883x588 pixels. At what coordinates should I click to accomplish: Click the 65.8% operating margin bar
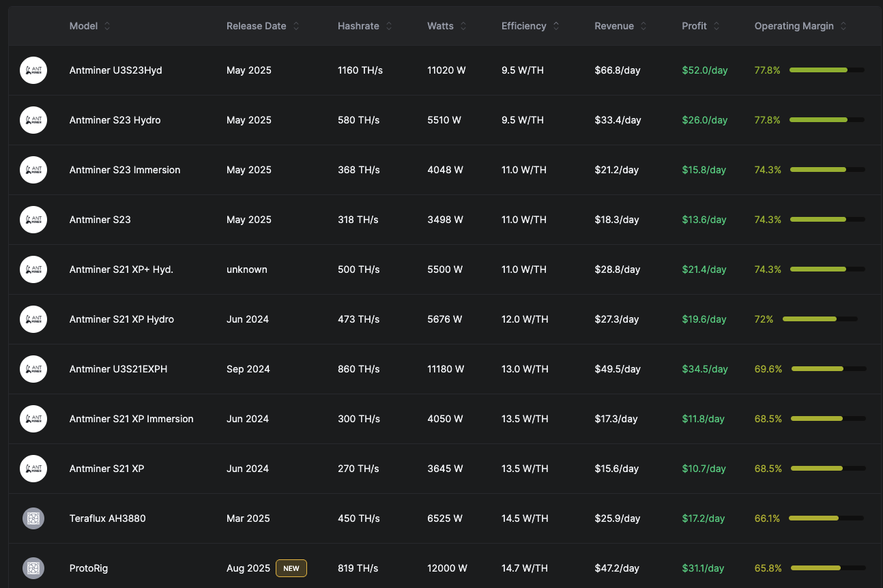coord(828,568)
